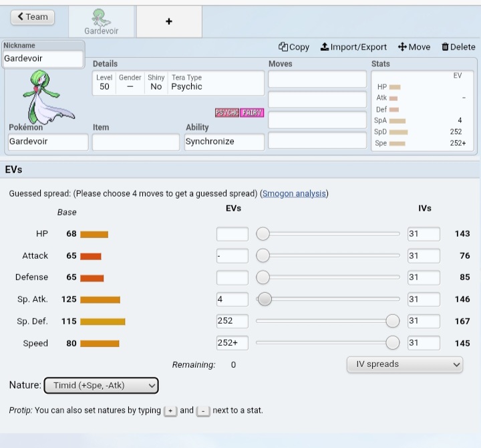Click the Speed total stat 145

point(462,343)
